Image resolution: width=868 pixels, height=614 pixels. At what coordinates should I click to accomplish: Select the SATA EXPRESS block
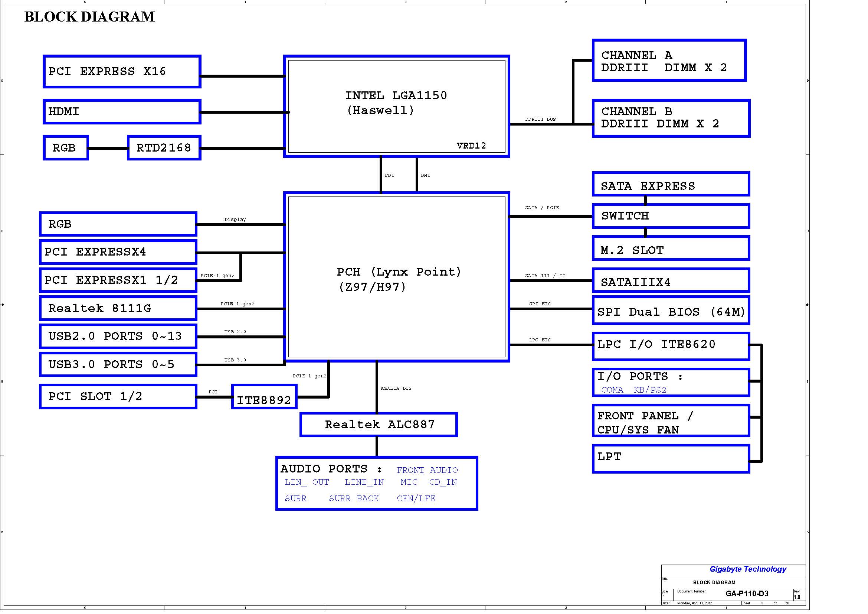click(x=671, y=184)
